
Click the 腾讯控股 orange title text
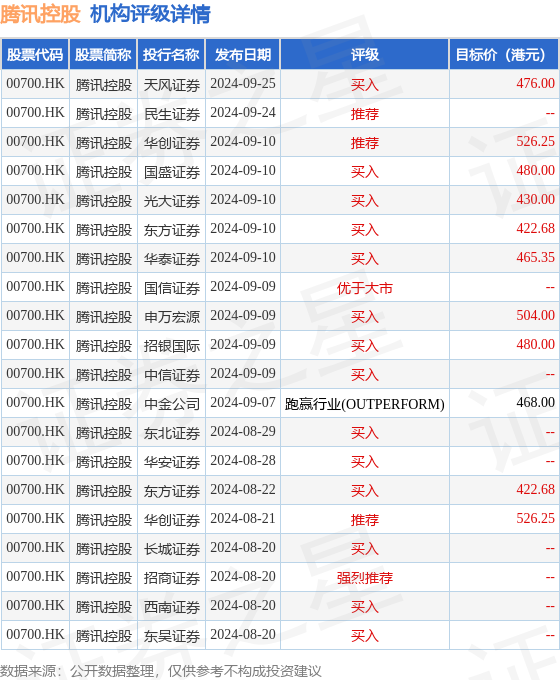coord(40,14)
